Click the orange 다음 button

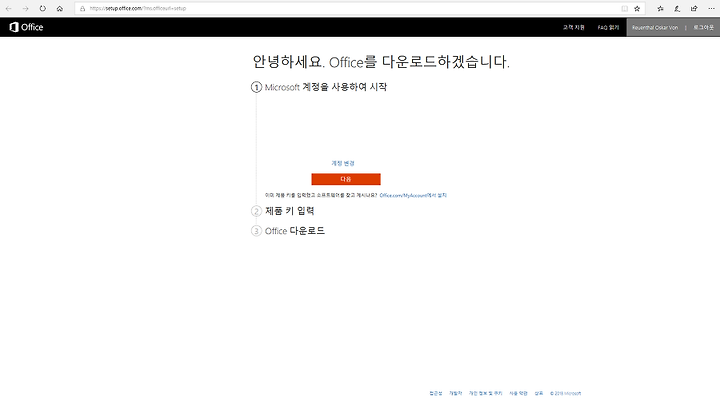(346, 179)
